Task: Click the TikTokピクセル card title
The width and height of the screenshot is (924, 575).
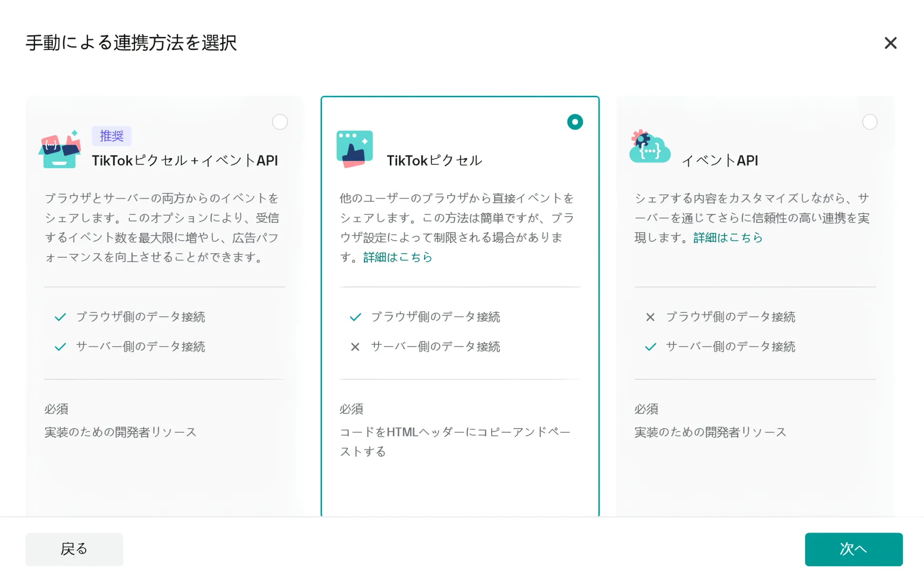Action: tap(434, 161)
